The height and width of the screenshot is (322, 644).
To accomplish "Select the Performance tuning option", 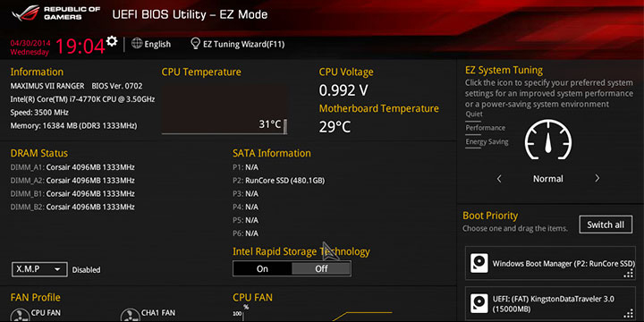I will [x=485, y=128].
